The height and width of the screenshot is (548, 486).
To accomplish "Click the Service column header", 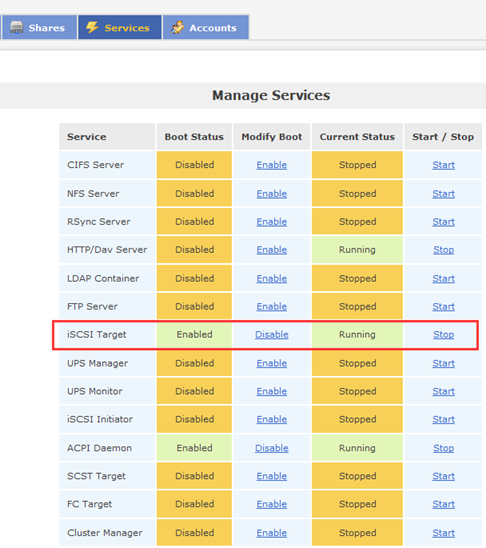I will [x=107, y=137].
